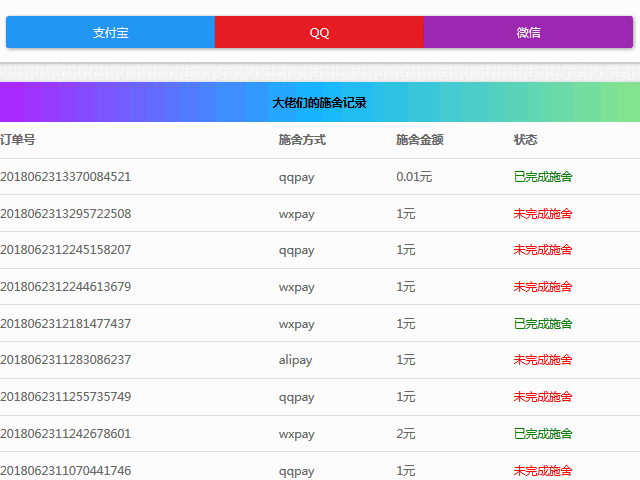Select the red QQ payment button
640x480 pixels.
319,32
